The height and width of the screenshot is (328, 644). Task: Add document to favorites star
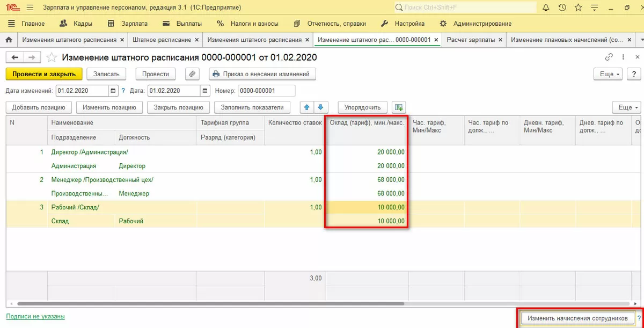(52, 57)
